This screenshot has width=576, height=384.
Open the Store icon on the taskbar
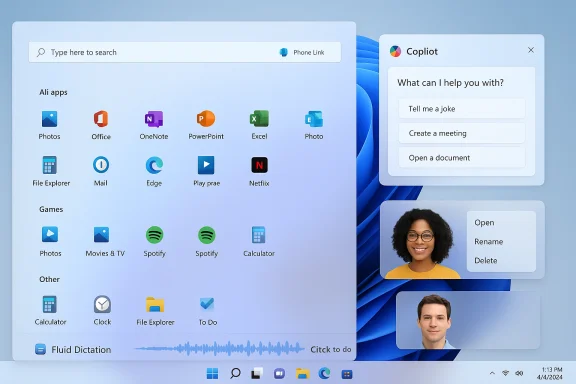pyautogui.click(x=347, y=374)
